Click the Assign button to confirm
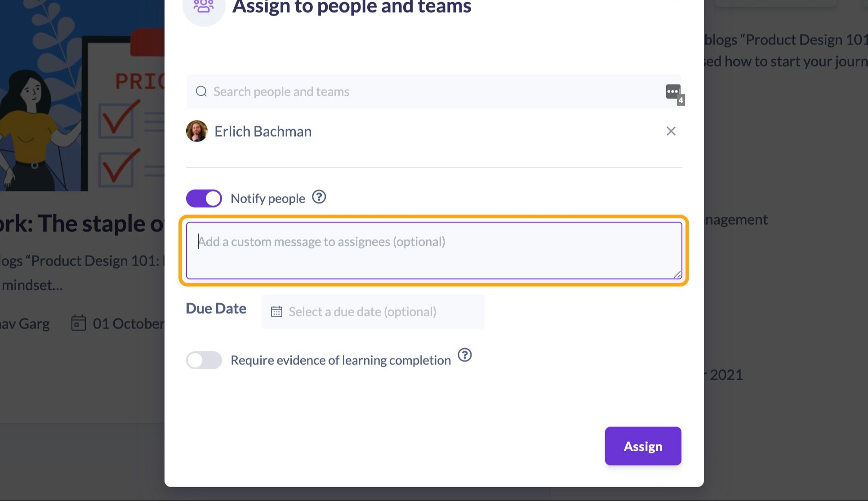Image resolution: width=868 pixels, height=501 pixels. [643, 446]
